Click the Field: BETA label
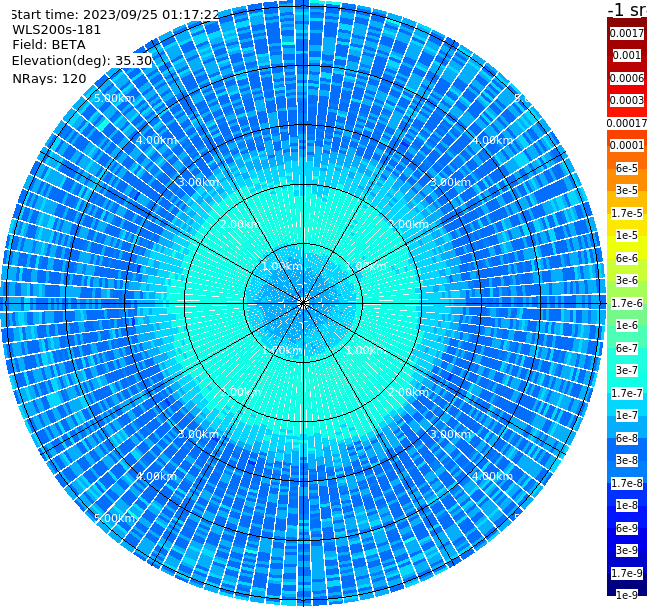Image resolution: width=647 pixels, height=607 pixels. [x=49, y=45]
